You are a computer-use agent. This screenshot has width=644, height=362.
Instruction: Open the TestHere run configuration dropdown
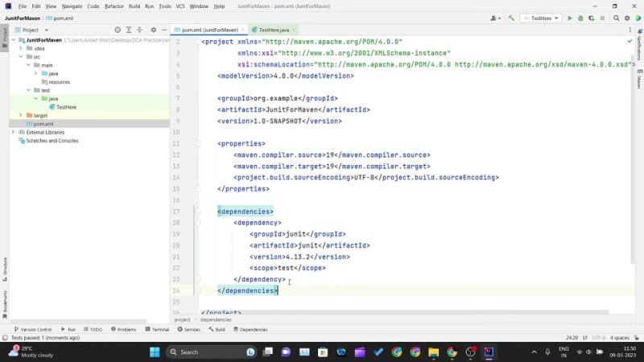[541, 18]
